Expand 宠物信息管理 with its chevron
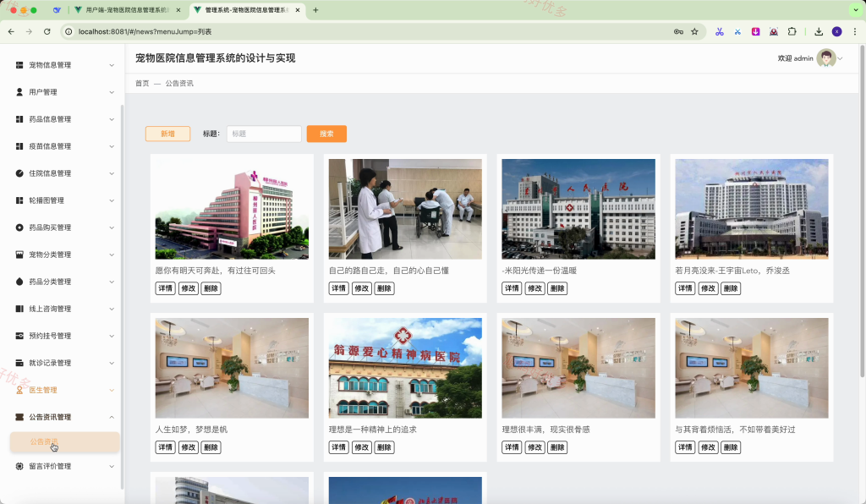This screenshot has height=504, width=866. [x=112, y=65]
